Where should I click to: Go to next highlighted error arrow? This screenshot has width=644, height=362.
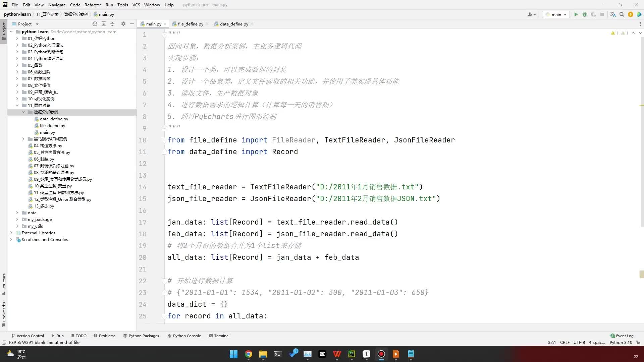point(640,33)
